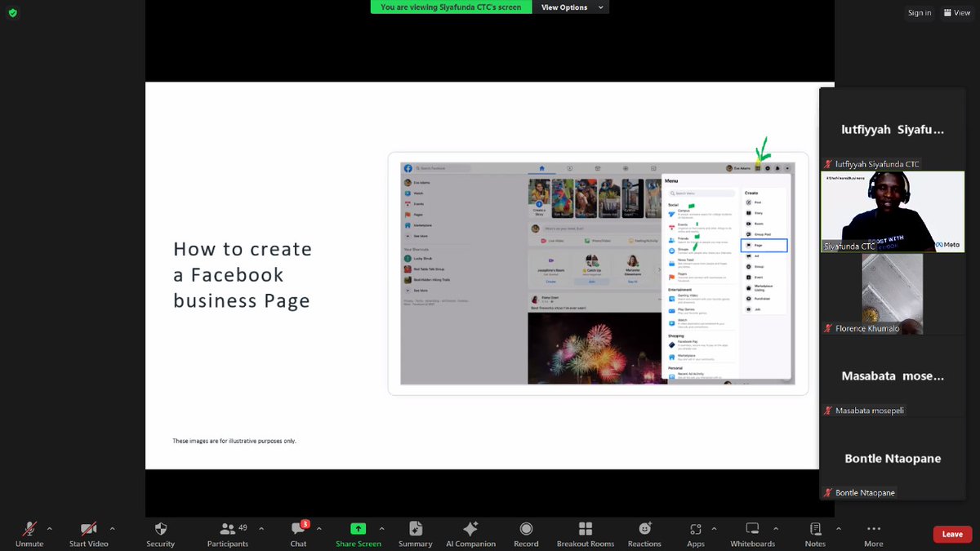980x551 pixels.
Task: Launch AI Companion
Action: click(x=470, y=534)
